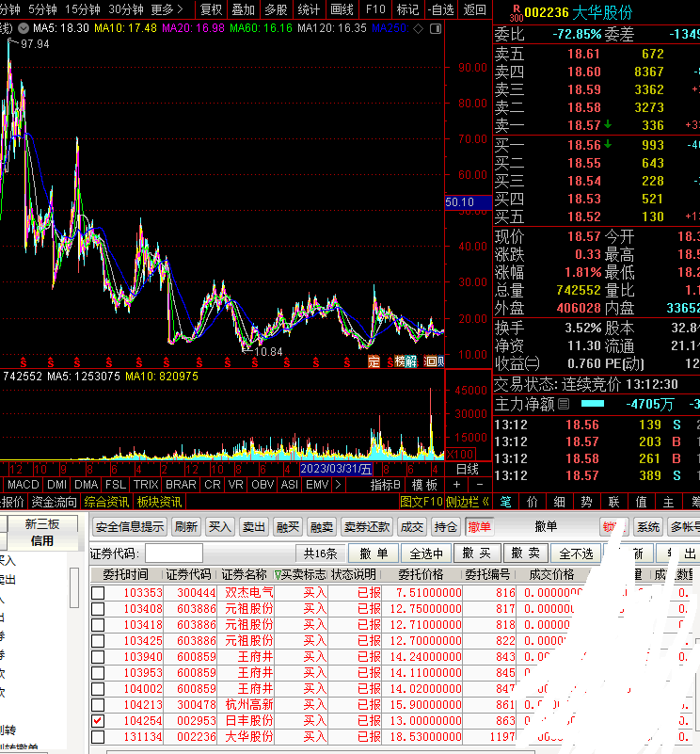Image resolution: width=700 pixels, height=754 pixels.
Task: Click the round MA settings arrow icon
Action: 24,29
